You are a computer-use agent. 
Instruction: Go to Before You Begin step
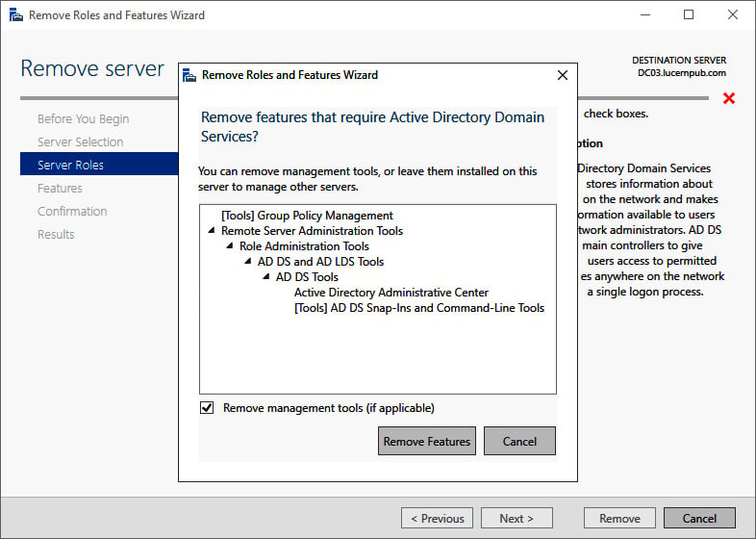point(84,118)
